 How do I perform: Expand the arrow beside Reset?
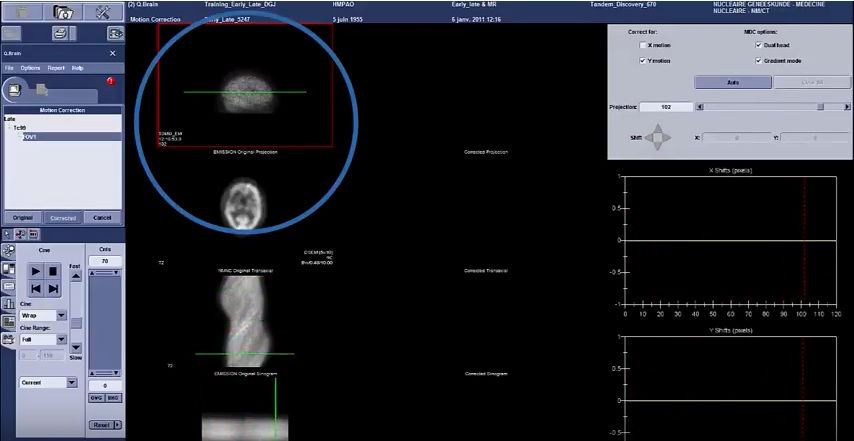tap(118, 425)
